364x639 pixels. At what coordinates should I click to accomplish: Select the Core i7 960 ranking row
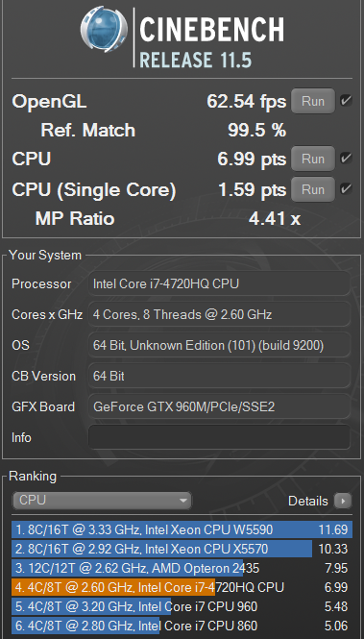tap(182, 606)
